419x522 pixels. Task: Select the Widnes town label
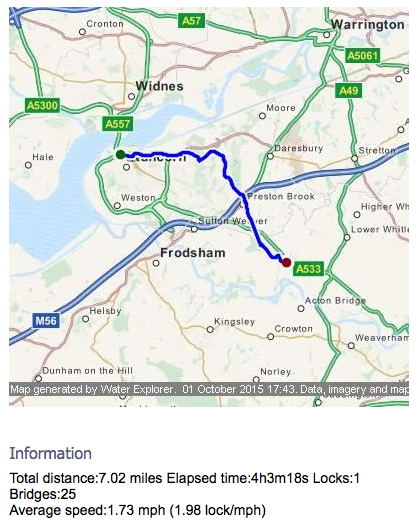[x=159, y=86]
